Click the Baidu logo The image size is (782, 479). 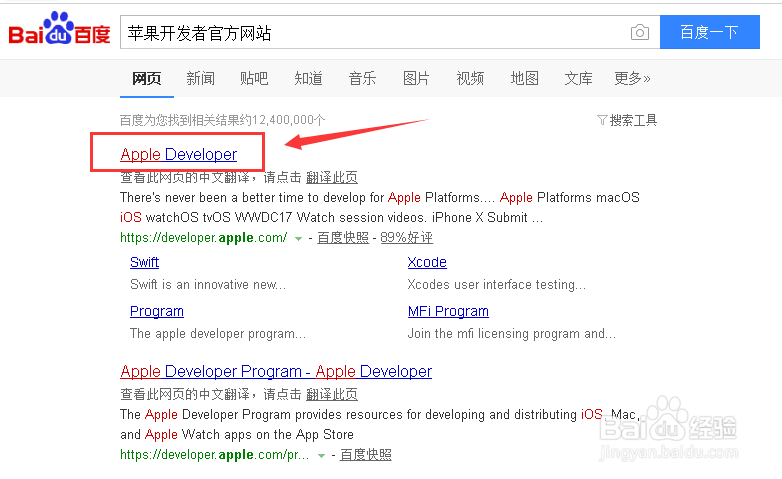click(x=59, y=32)
